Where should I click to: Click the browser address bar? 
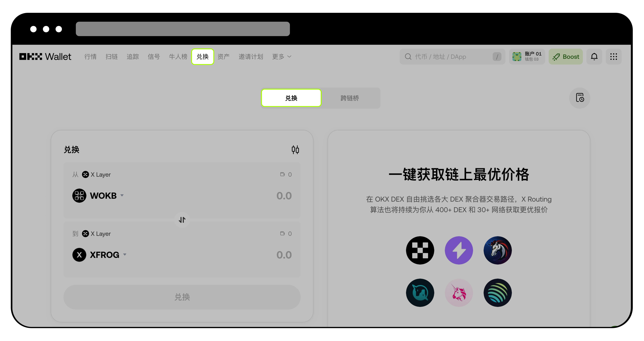click(183, 29)
